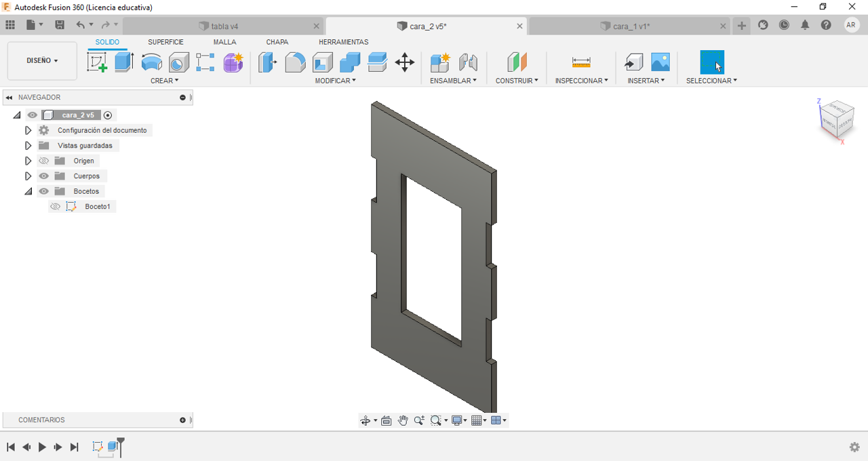Viewport: 868px width, 461px height.
Task: Switch to the CHAPA tab
Action: (277, 42)
